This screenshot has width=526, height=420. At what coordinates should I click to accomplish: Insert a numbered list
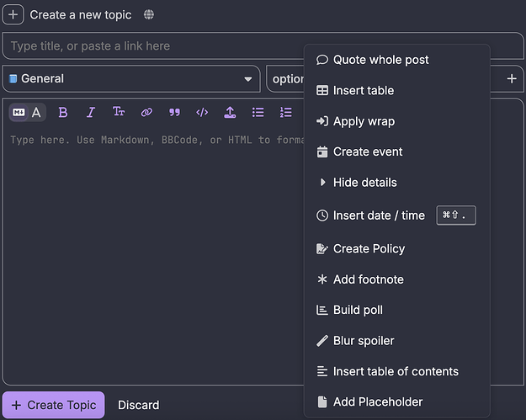pos(285,112)
